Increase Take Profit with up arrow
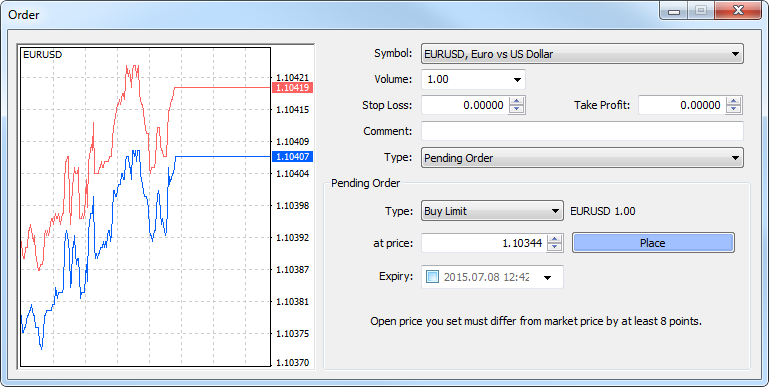769x387 pixels. (734, 101)
